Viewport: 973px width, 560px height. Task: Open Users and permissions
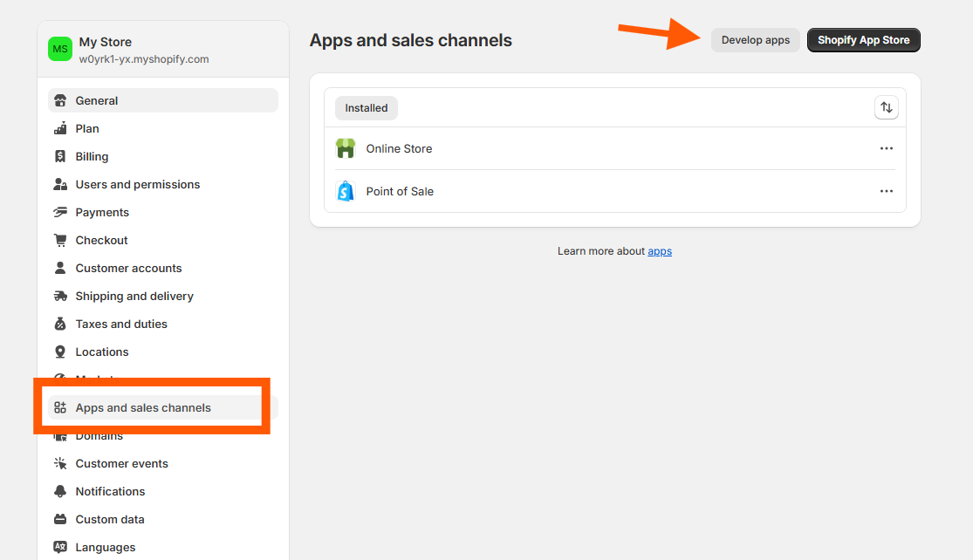coord(162,184)
